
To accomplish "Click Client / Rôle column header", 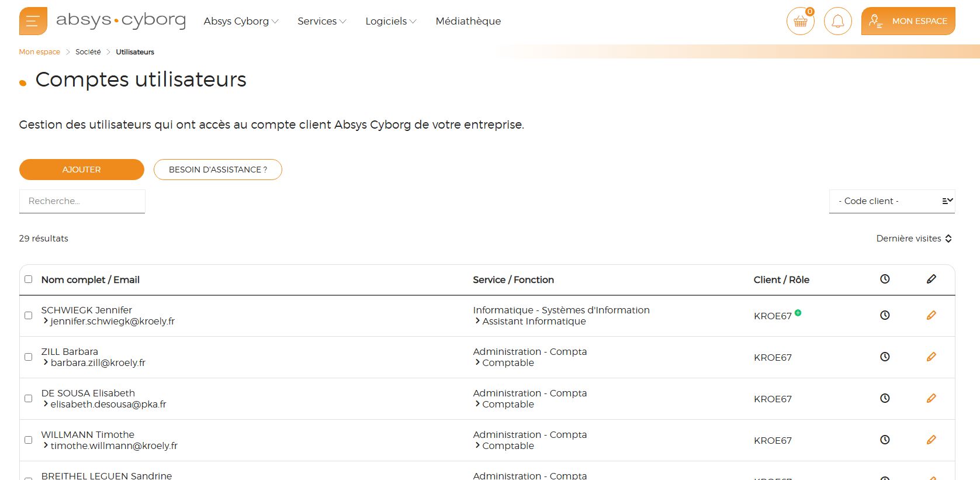I will (781, 279).
